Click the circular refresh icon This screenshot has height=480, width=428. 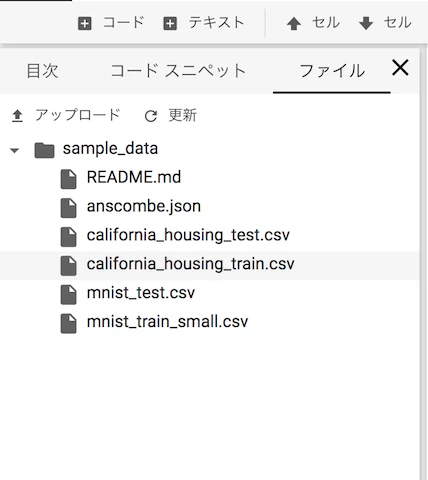pyautogui.click(x=151, y=116)
